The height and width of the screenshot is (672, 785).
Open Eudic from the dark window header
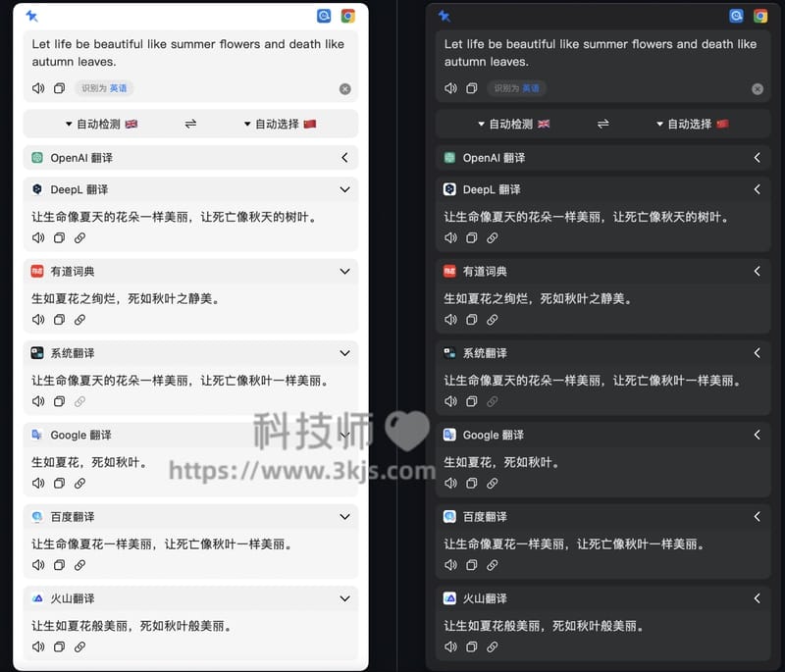pyautogui.click(x=737, y=16)
